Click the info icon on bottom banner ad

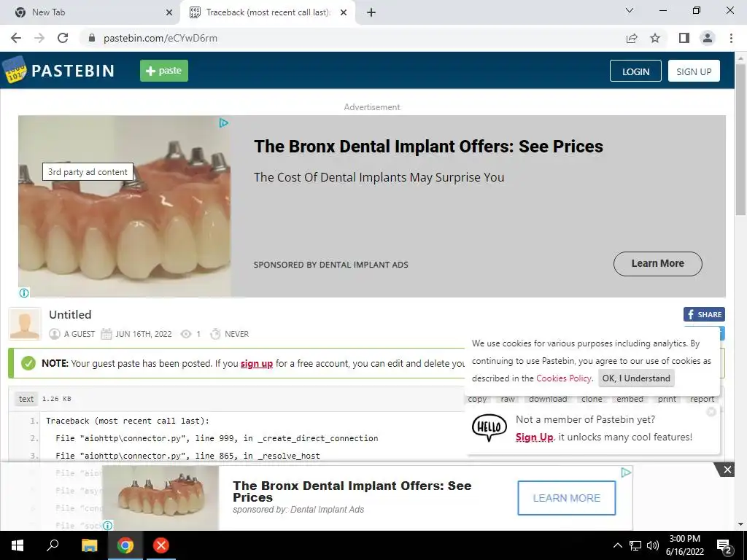[x=108, y=525]
